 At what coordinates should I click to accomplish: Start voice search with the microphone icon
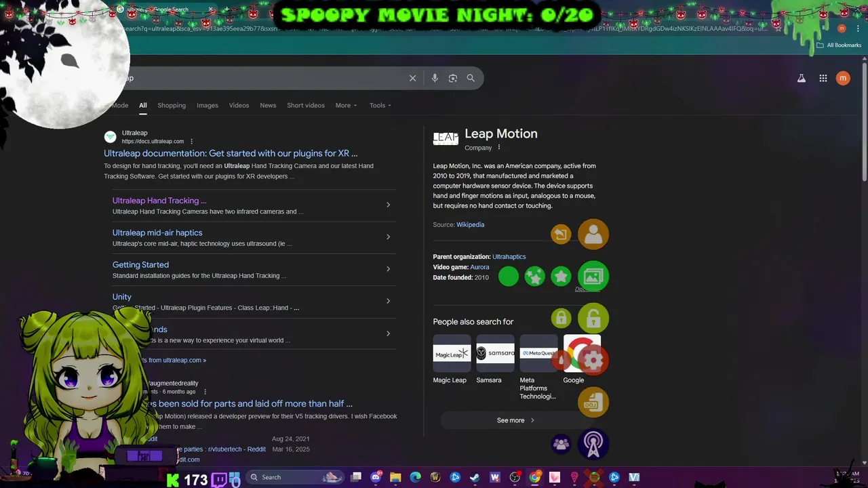pos(435,78)
